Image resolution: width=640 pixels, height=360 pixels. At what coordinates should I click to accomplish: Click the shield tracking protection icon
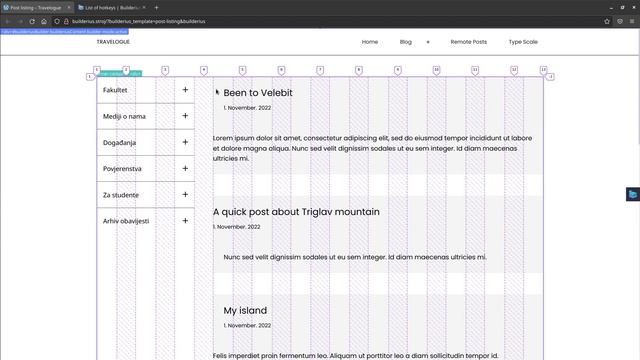[x=57, y=21]
